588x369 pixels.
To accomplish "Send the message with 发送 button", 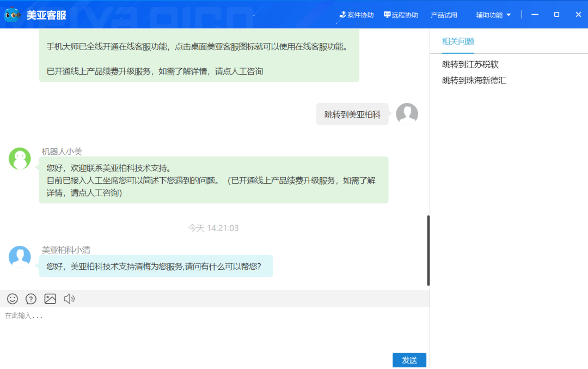I will coord(409,360).
